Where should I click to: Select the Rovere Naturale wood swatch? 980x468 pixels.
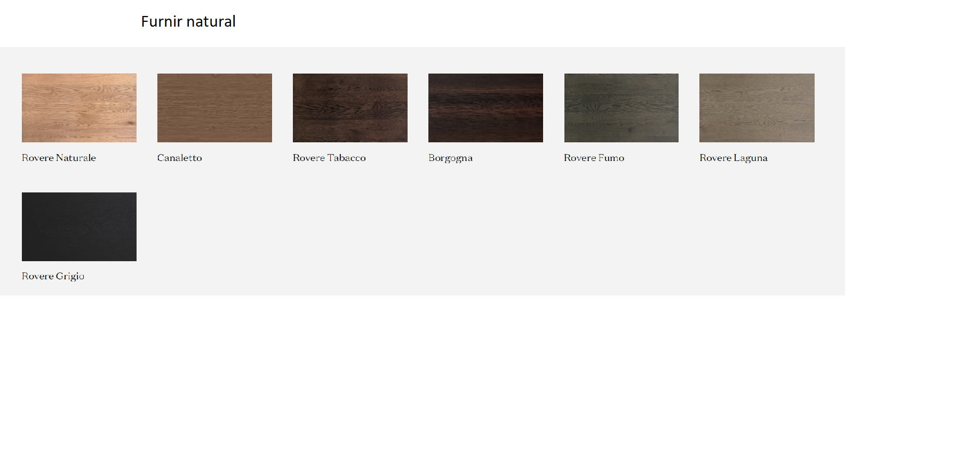(79, 108)
